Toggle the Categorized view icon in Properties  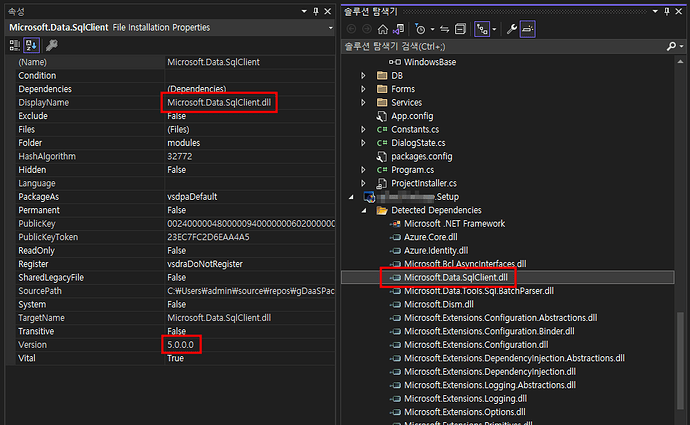point(15,45)
